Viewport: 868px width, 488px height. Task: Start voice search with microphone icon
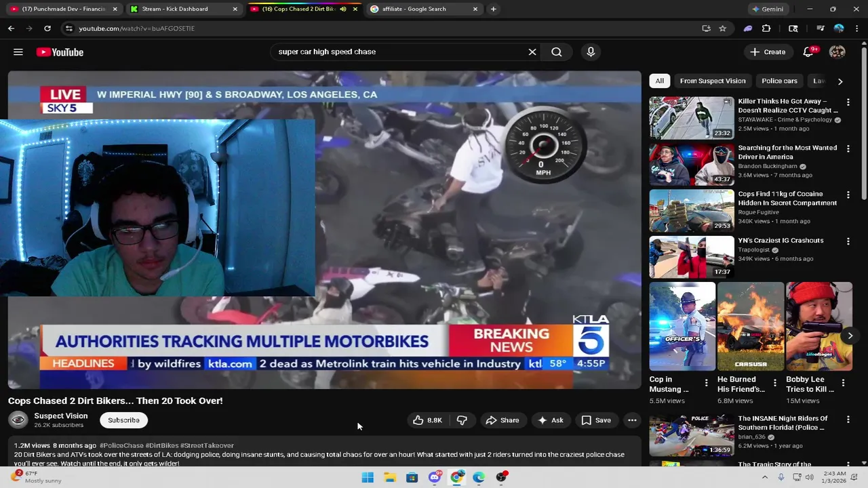click(591, 52)
